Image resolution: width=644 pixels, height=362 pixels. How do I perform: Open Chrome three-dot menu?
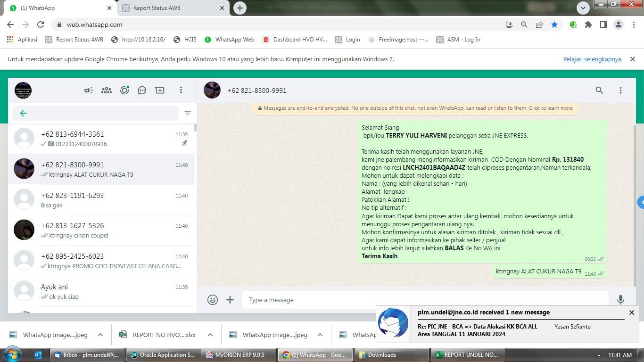pos(633,25)
